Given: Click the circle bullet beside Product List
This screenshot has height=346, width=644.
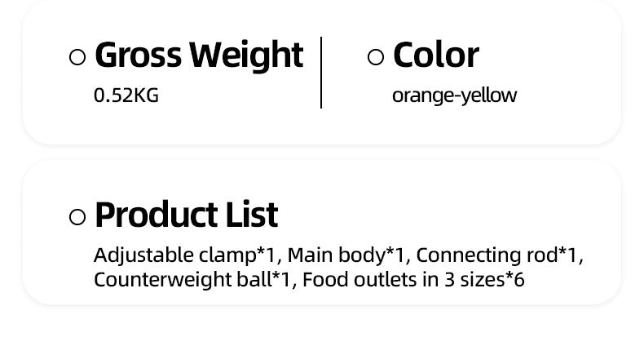Looking at the screenshot, I should pos(77,217).
